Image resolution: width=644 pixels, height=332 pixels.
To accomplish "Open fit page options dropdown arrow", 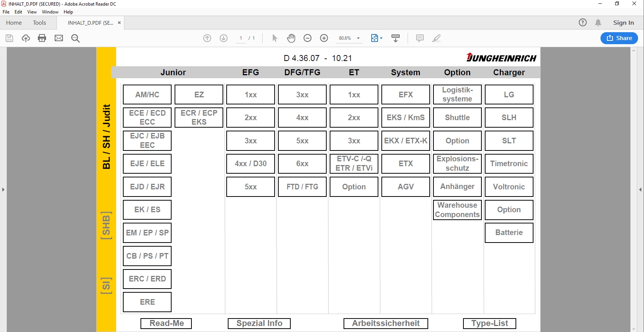I will (381, 38).
